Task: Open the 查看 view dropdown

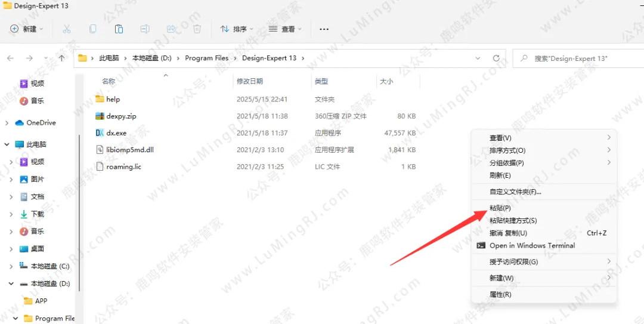Action: [x=286, y=29]
